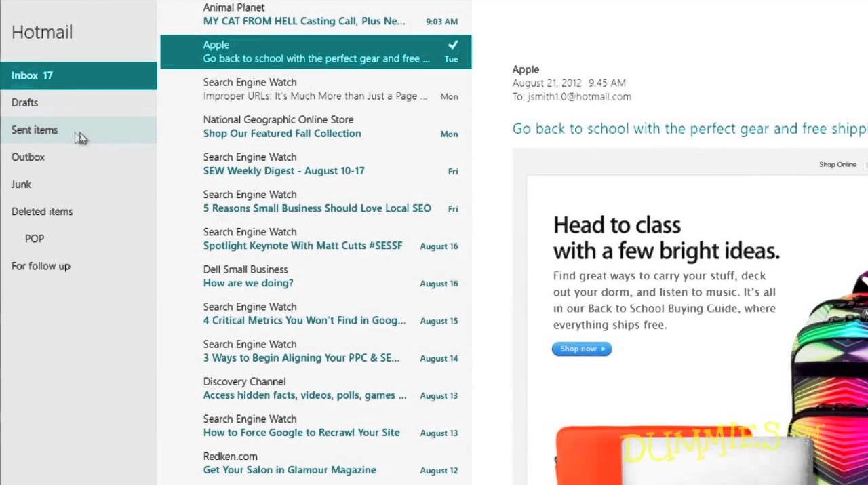Screen dimensions: 868x485
Task: Open the POP subfolder
Action: pos(35,239)
